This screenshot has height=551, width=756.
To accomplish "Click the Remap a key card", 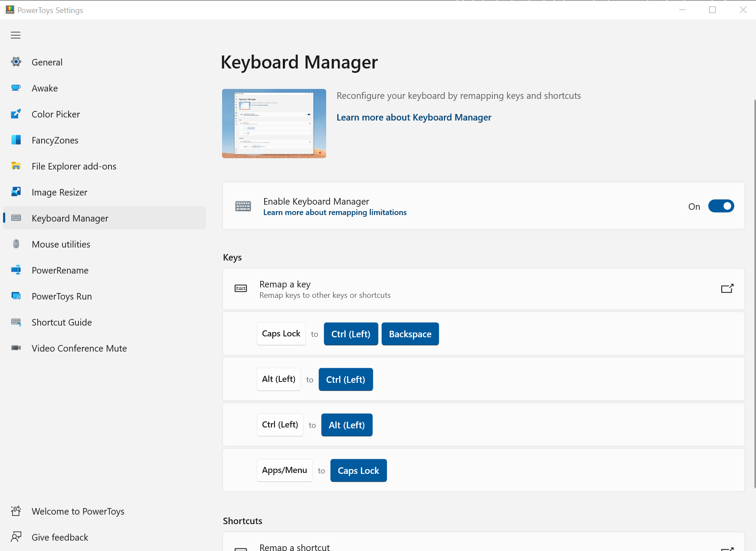I will point(484,289).
